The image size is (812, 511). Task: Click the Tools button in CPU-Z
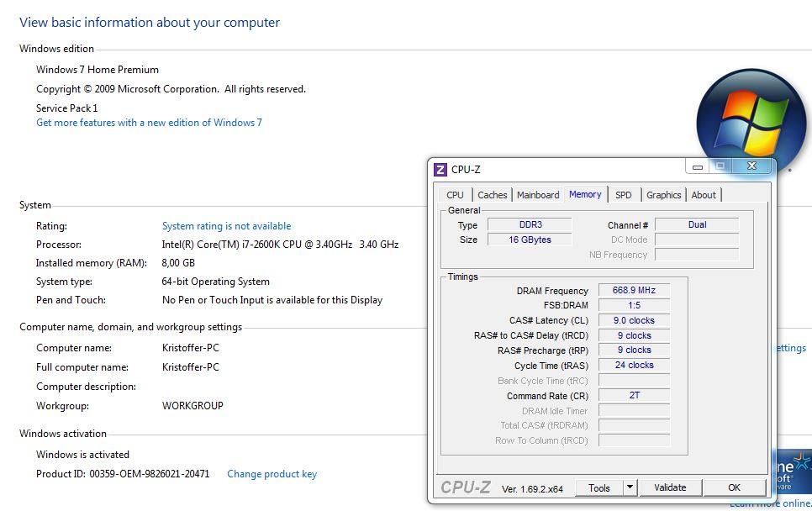[599, 487]
